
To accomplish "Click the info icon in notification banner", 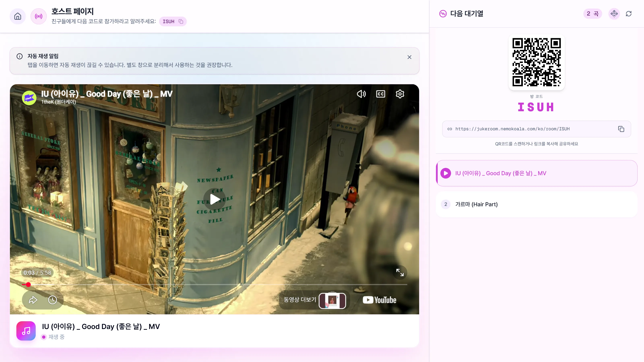I will click(20, 56).
